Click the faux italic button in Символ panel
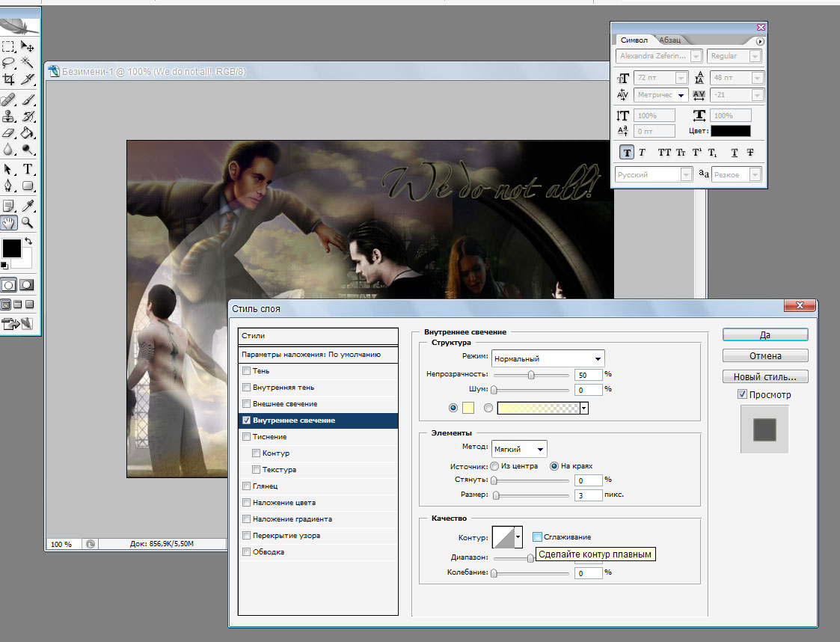Viewport: 840px width, 642px height. (642, 153)
